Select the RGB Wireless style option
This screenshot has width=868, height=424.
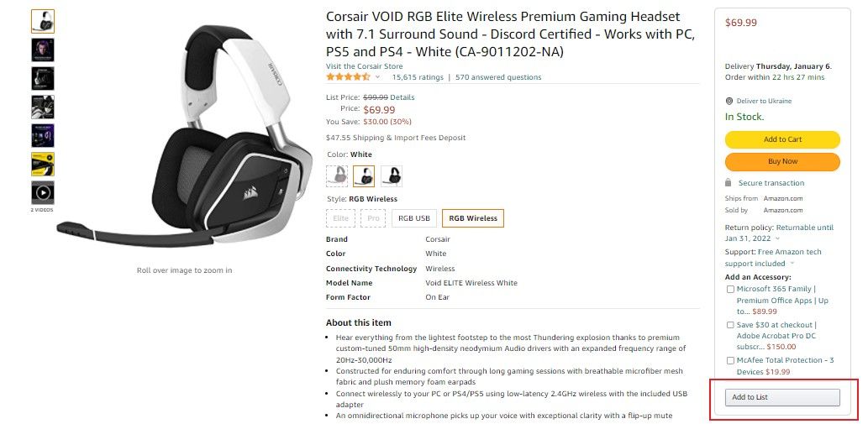[473, 218]
